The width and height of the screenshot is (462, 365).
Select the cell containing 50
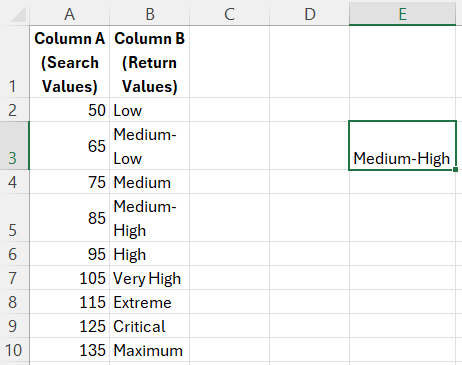[x=69, y=110]
